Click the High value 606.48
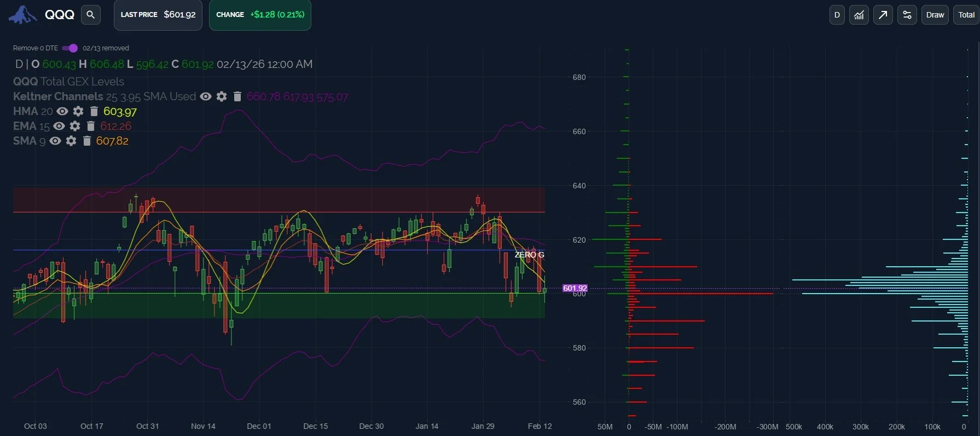Viewport: 980px width, 436px height. [107, 64]
